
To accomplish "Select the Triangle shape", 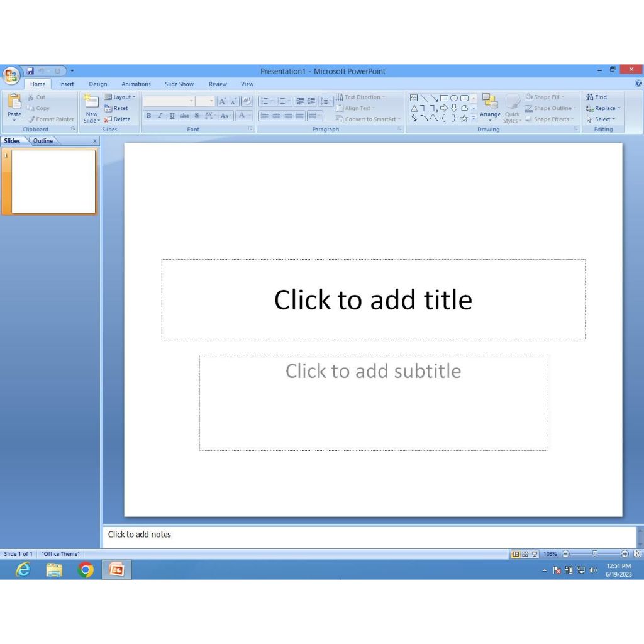I will coord(414,108).
